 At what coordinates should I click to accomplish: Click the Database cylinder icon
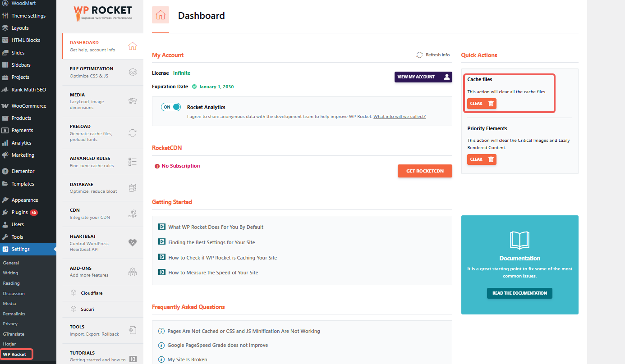coord(133,188)
